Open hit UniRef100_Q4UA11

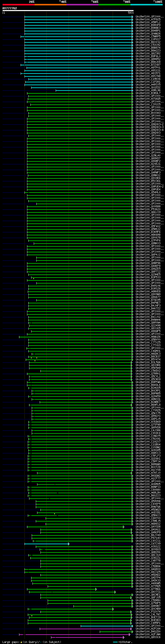click(x=148, y=529)
